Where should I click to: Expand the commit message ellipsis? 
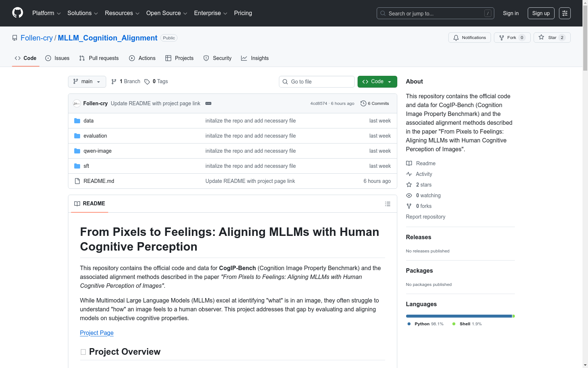pyautogui.click(x=208, y=103)
